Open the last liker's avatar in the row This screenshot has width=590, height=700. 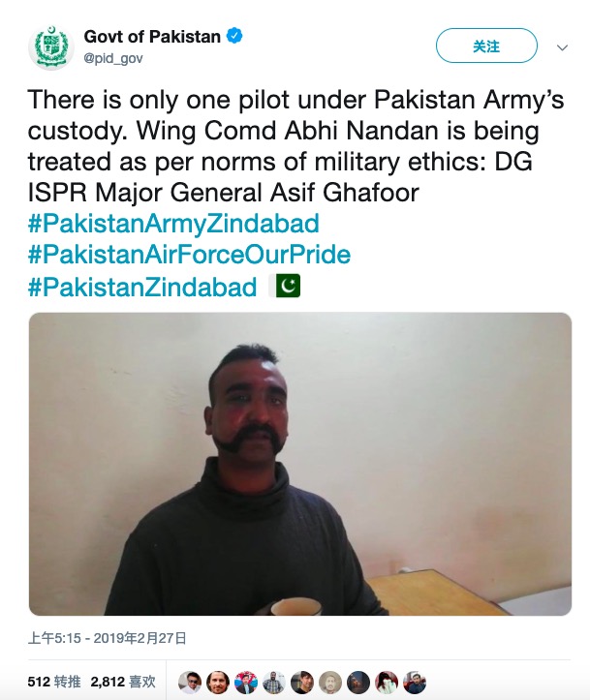coord(416,682)
